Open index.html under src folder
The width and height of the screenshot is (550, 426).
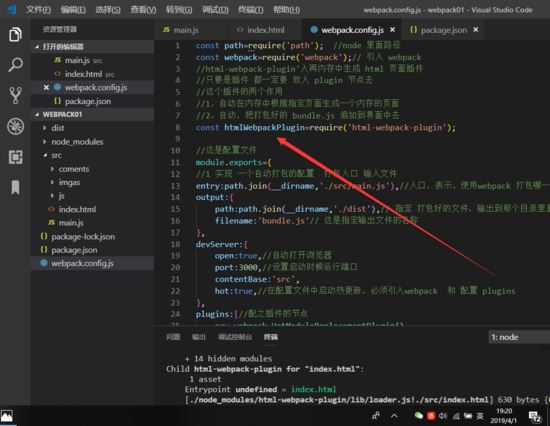(x=93, y=209)
